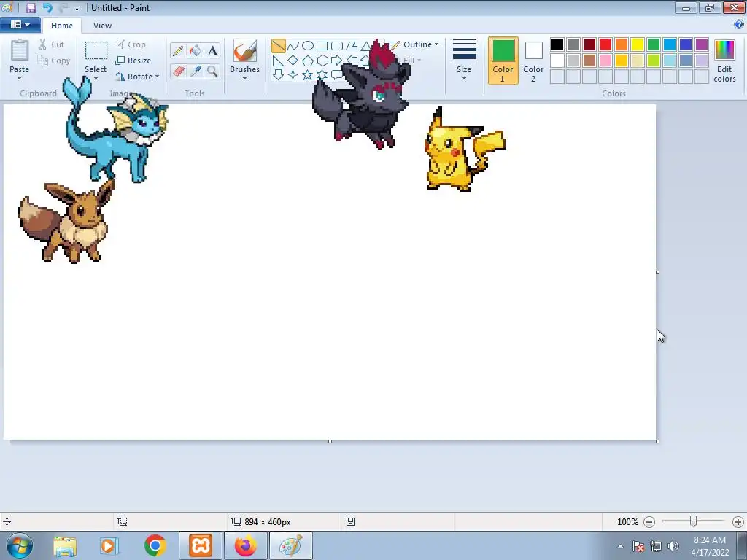Image resolution: width=747 pixels, height=560 pixels.
Task: Click the zoom in plus button
Action: click(x=738, y=522)
